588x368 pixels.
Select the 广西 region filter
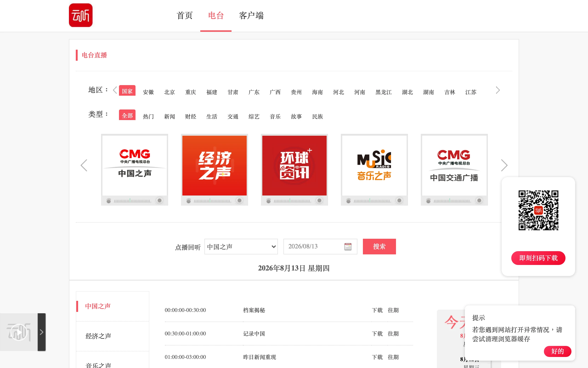coord(275,92)
